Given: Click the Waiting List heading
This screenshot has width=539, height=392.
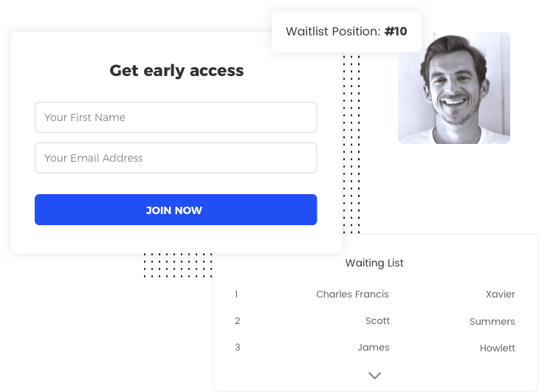Looking at the screenshot, I should [374, 263].
